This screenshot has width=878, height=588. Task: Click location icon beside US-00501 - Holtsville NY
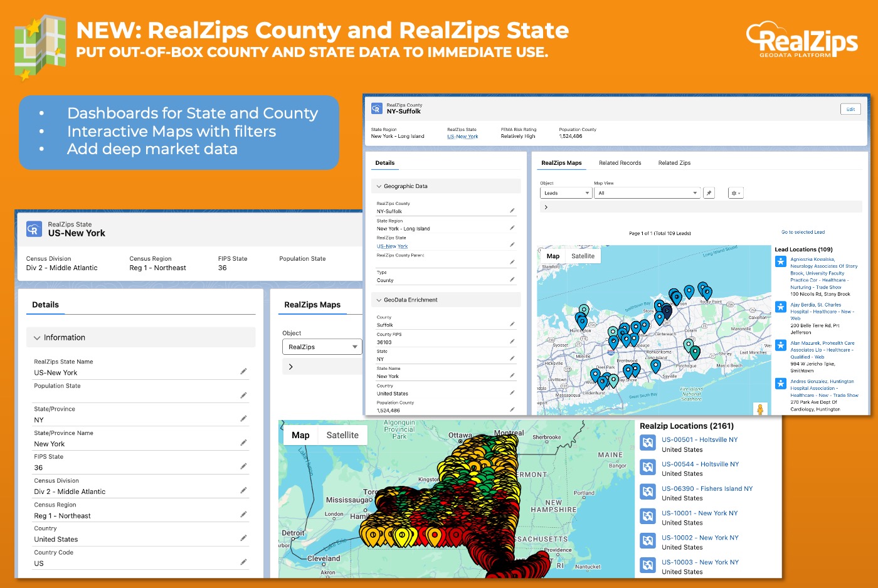click(648, 443)
